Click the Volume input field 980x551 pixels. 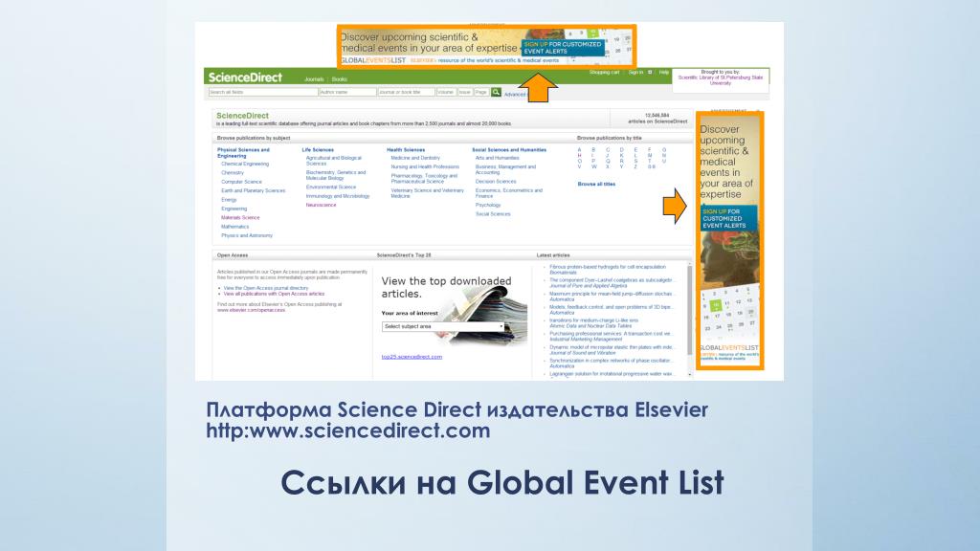coord(446,92)
